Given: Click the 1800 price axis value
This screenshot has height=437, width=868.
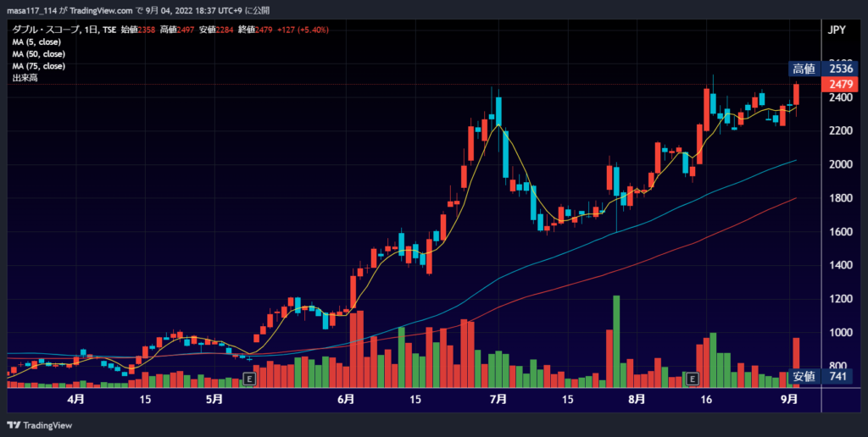Looking at the screenshot, I should pos(840,198).
